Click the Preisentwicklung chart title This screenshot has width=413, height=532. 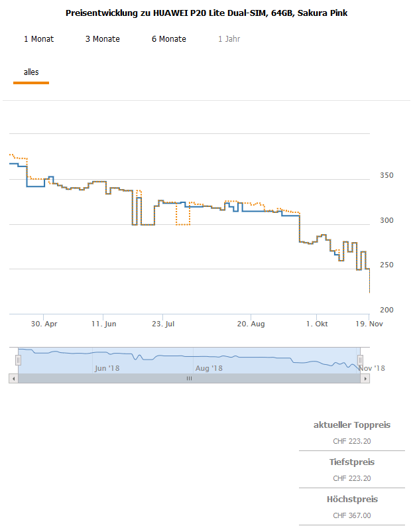tap(207, 13)
